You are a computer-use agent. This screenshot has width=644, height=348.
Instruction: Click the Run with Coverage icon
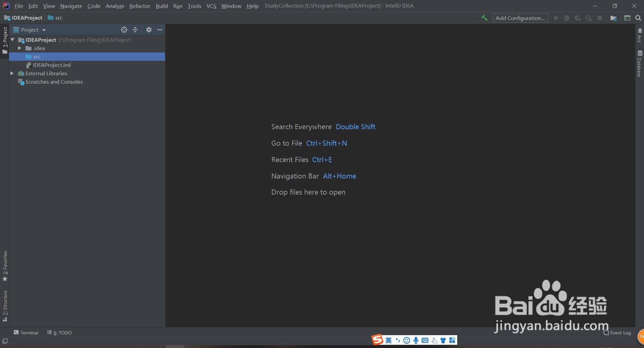click(578, 18)
